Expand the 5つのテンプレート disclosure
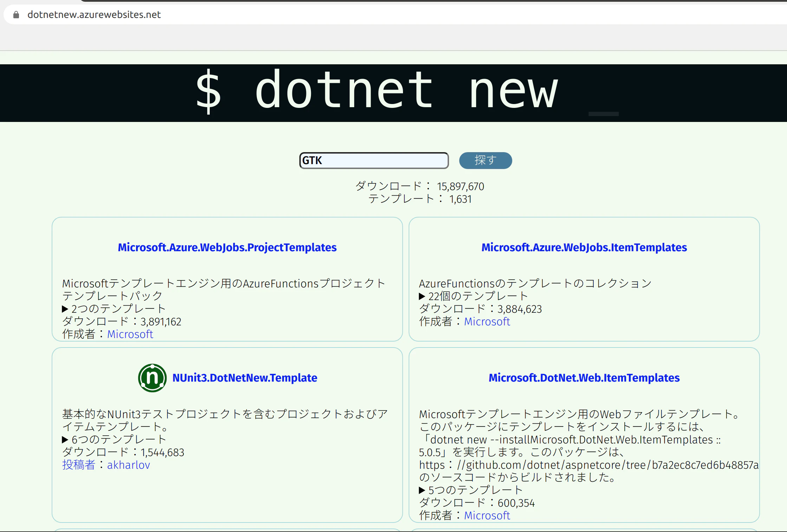The height and width of the screenshot is (532, 787). pyautogui.click(x=471, y=490)
